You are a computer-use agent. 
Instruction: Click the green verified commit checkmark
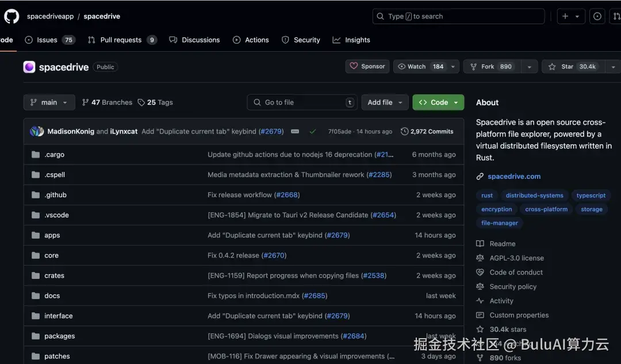click(313, 131)
